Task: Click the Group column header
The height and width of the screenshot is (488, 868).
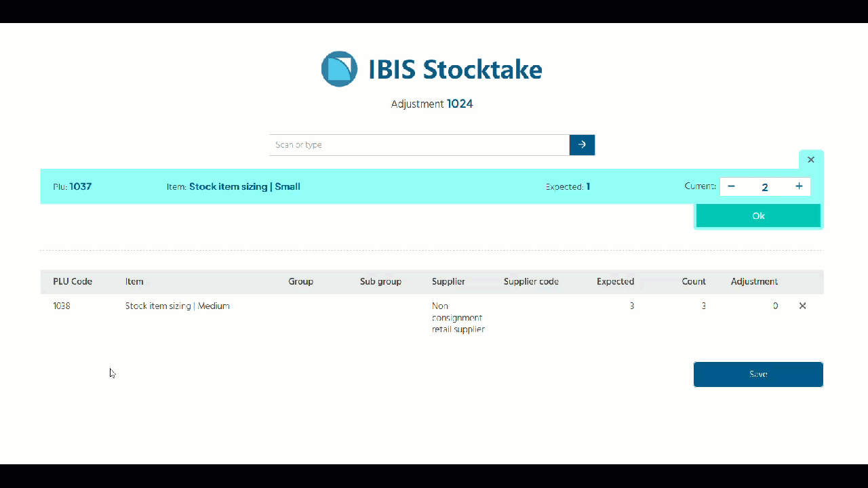Action: point(300,281)
